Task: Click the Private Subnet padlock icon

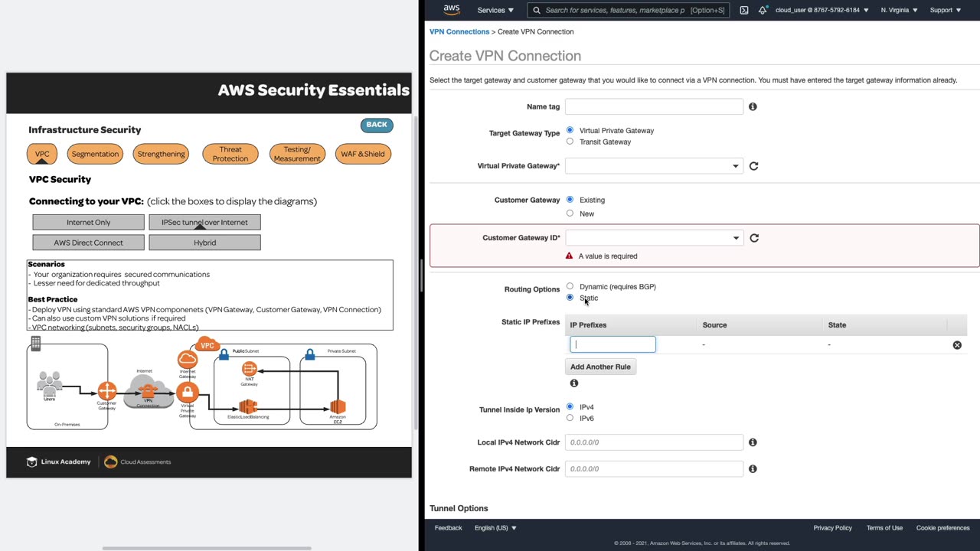Action: (309, 354)
